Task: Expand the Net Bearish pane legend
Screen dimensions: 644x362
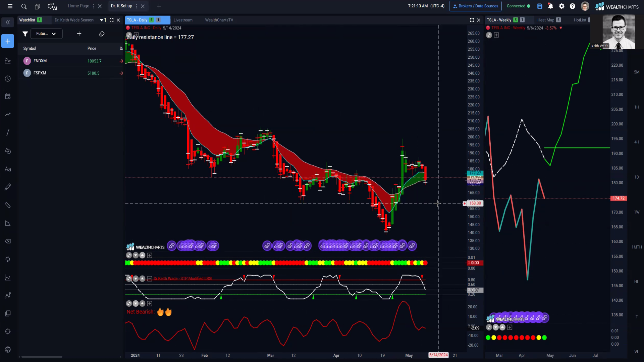Action: click(150, 304)
